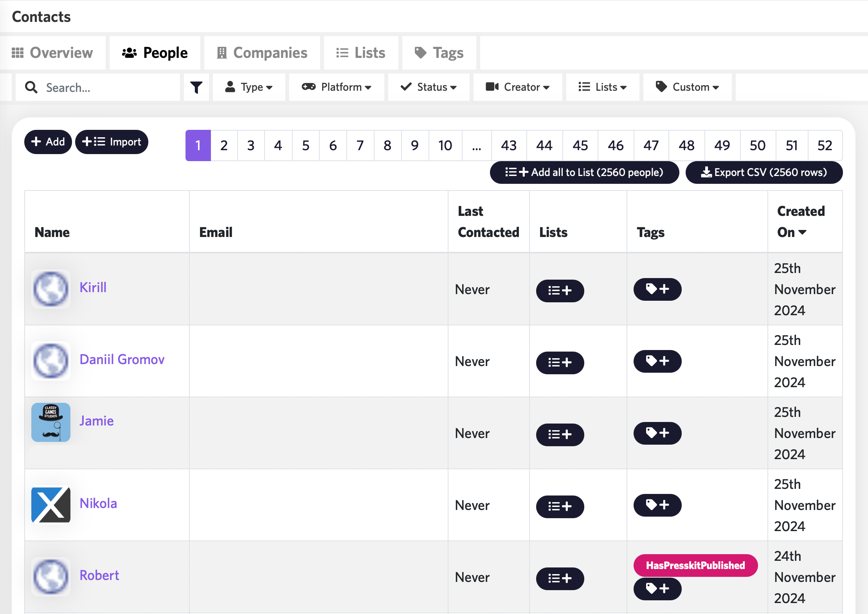The height and width of the screenshot is (614, 868).
Task: Add Kirill to a list
Action: pos(560,291)
